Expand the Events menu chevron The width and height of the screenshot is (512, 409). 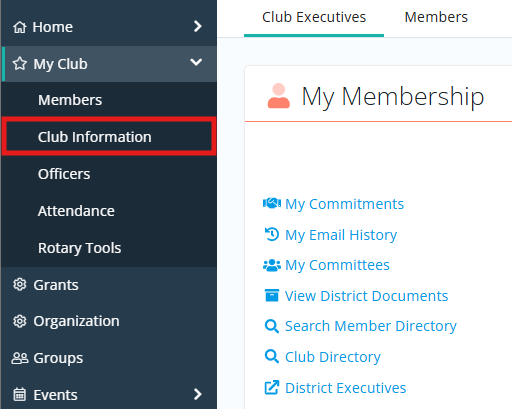[x=198, y=394]
